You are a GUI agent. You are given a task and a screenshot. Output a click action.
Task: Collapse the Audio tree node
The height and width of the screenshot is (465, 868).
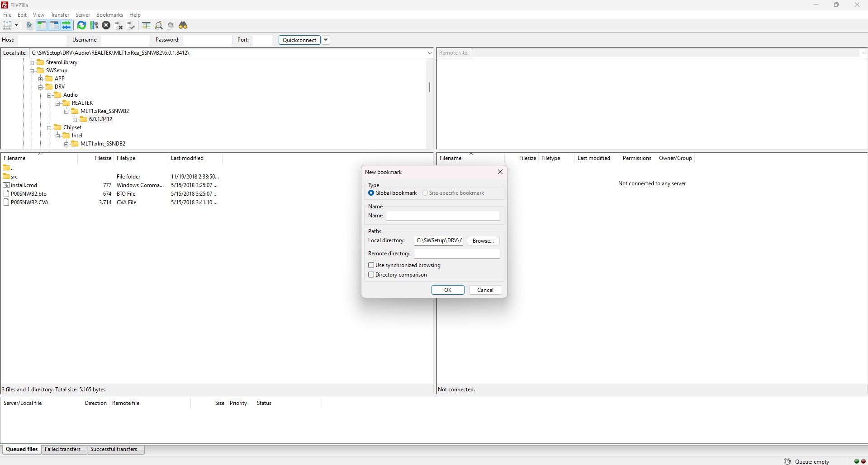[x=49, y=95]
